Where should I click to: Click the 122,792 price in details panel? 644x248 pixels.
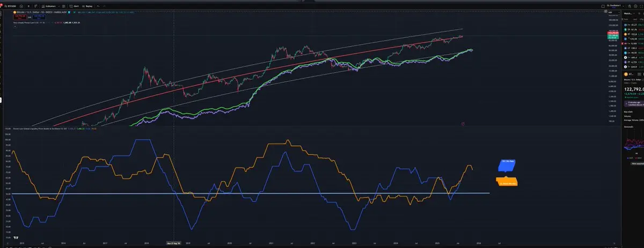click(634, 89)
